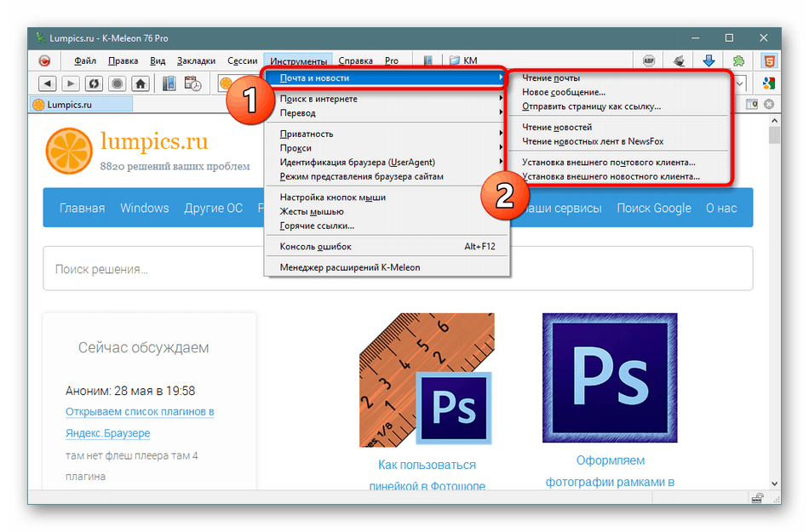Choose Новое сообщение... entry
809x532 pixels.
point(618,92)
